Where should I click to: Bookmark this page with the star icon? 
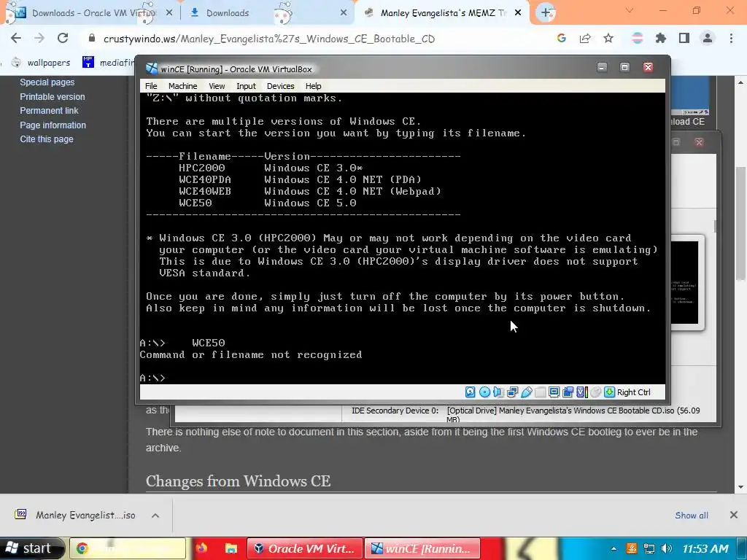608,38
